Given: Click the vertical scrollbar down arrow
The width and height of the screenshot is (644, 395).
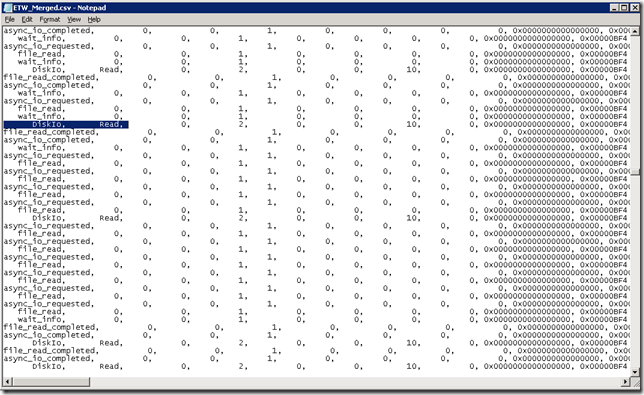Looking at the screenshot, I should (635, 372).
